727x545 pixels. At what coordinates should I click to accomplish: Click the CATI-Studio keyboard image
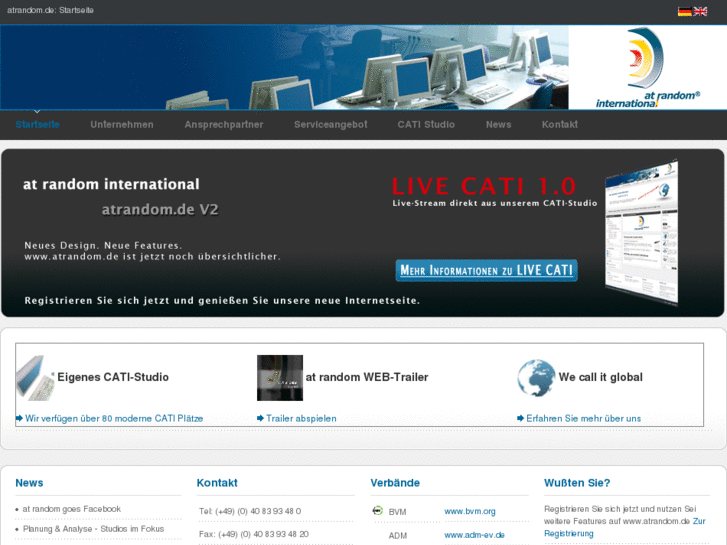pyautogui.click(x=35, y=378)
